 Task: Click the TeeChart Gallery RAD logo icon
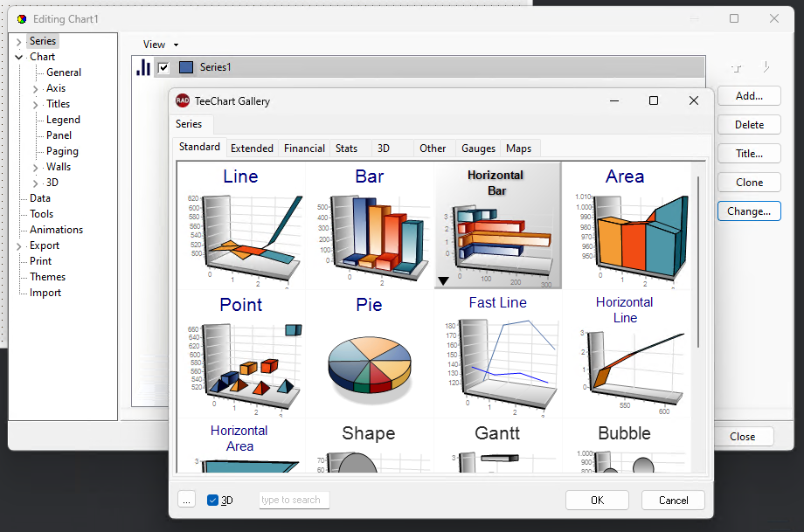(182, 101)
